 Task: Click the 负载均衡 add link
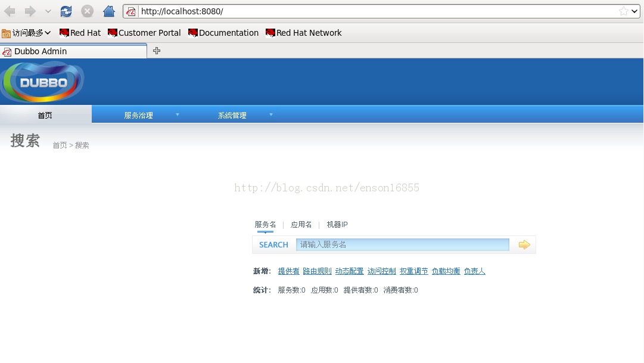446,271
